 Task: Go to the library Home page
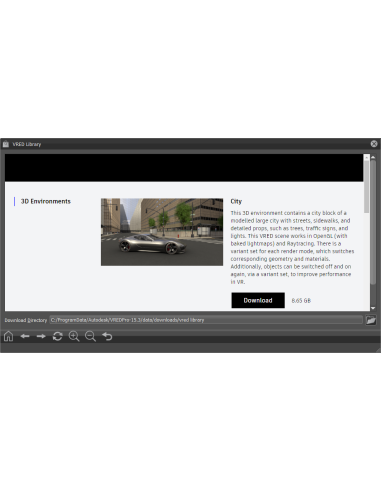coord(8,336)
